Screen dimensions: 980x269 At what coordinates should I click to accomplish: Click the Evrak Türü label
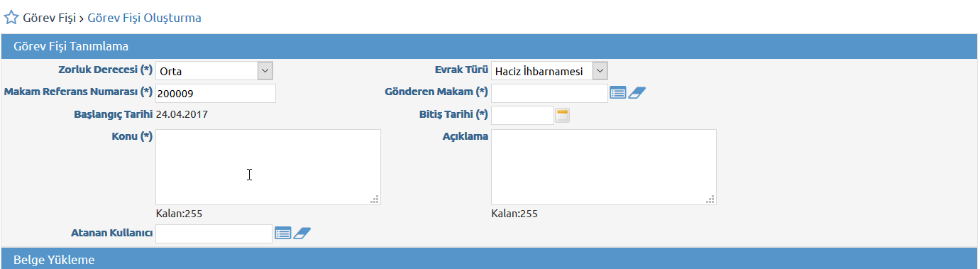(x=461, y=70)
